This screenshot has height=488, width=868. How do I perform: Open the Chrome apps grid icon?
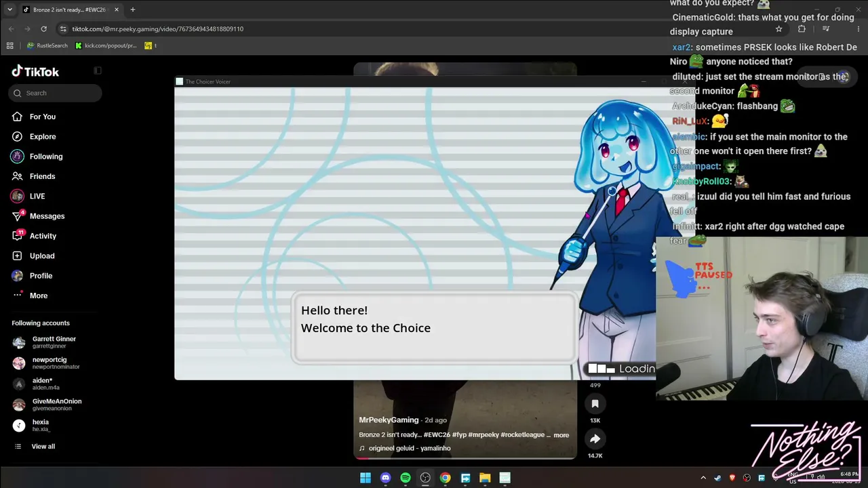(9, 45)
